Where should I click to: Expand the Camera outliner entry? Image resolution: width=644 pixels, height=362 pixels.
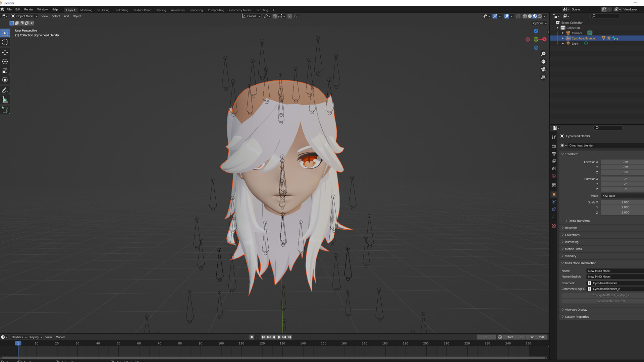(563, 33)
